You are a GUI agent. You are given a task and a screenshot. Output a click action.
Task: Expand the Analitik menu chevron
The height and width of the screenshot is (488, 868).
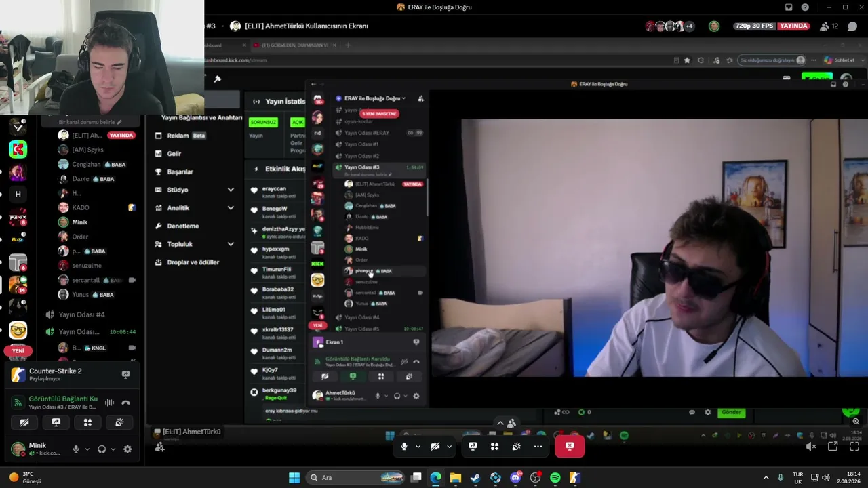pyautogui.click(x=231, y=208)
